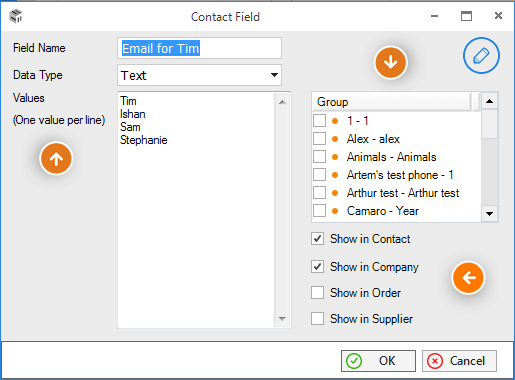Viewport: 515px width, 380px height.
Task: Click the Group list scroll down arrow
Action: click(489, 214)
